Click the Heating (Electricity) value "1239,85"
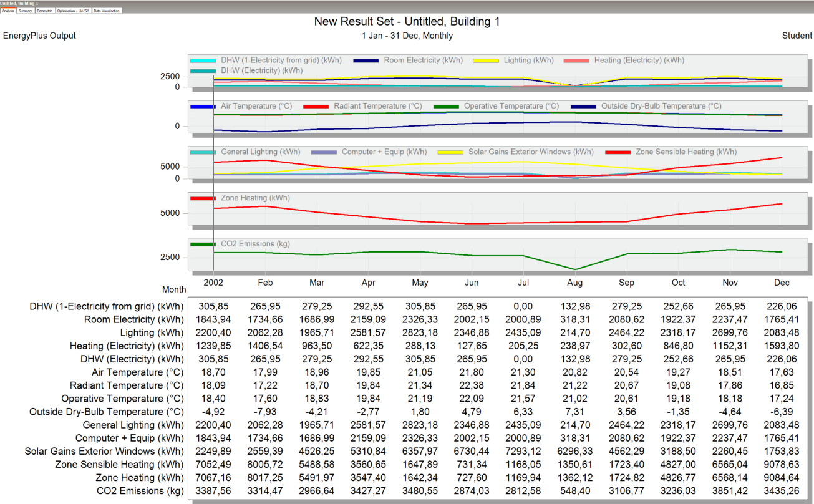Screen dimensions: 814x504 point(213,346)
